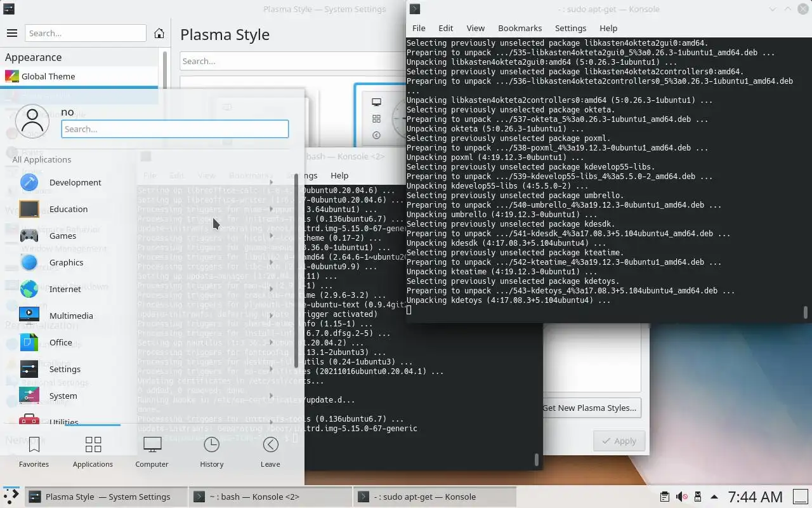
Task: Switch to the Applications tab
Action: click(x=93, y=452)
